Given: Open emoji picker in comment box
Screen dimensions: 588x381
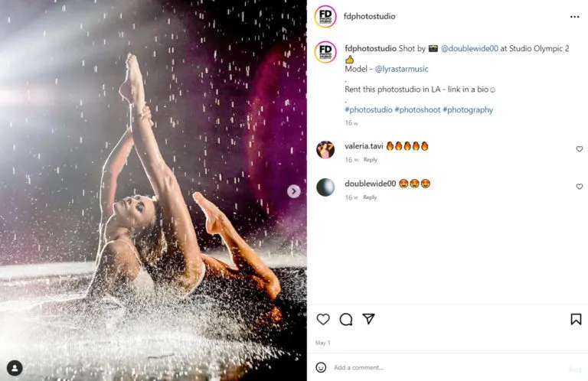Looking at the screenshot, I should [321, 367].
